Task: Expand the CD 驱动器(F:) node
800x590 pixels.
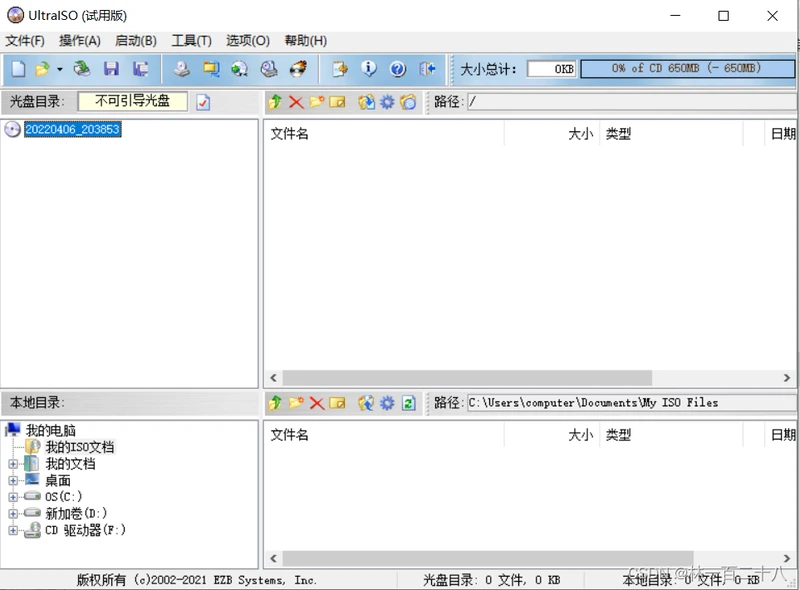Action: (13, 530)
